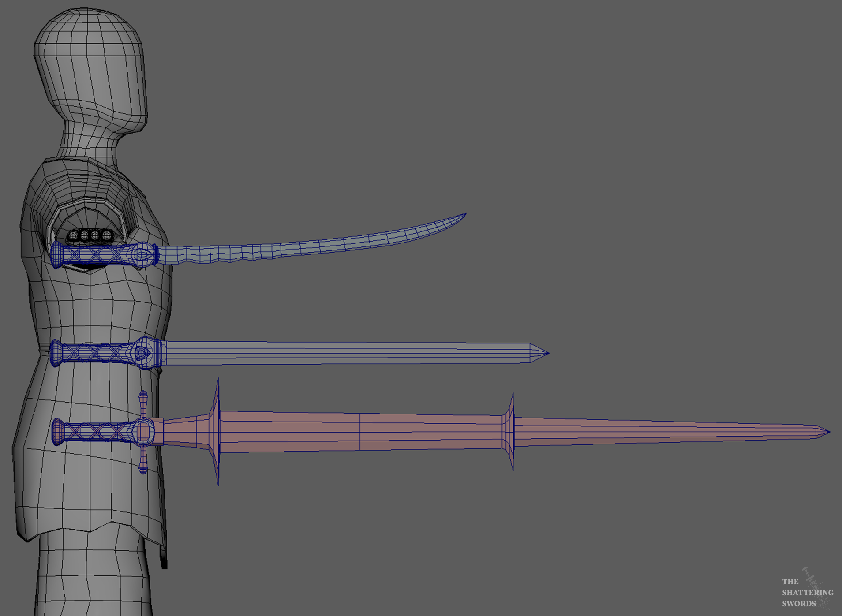Image resolution: width=842 pixels, height=616 pixels.
Task: Click the character's head mesh
Action: click(x=90, y=71)
